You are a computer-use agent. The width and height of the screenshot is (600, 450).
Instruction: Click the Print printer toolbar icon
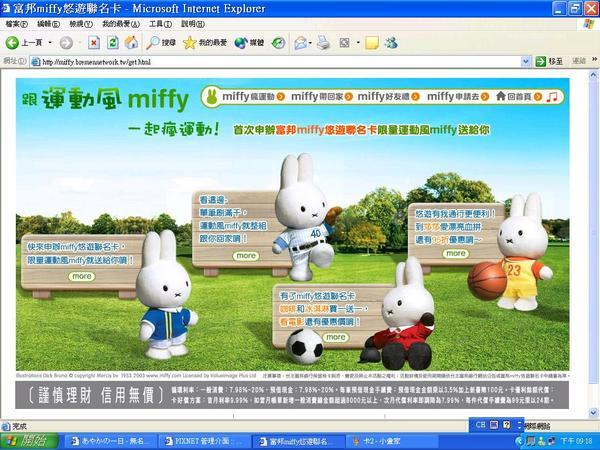323,42
